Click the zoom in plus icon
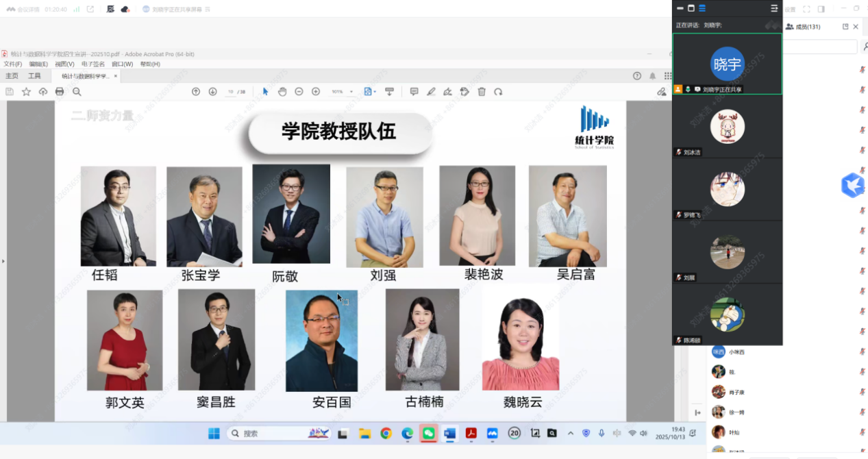Screen dimensions: 868x459 tap(316, 92)
